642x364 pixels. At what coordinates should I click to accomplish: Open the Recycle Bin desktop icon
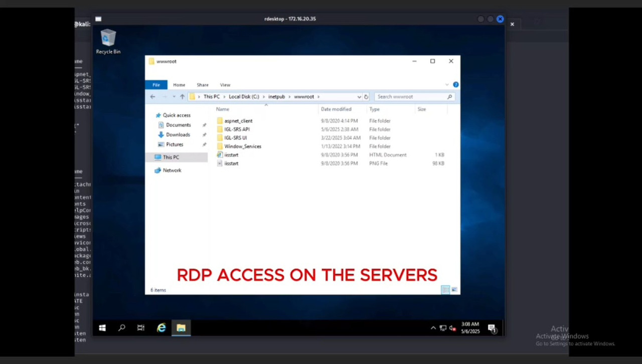click(108, 42)
